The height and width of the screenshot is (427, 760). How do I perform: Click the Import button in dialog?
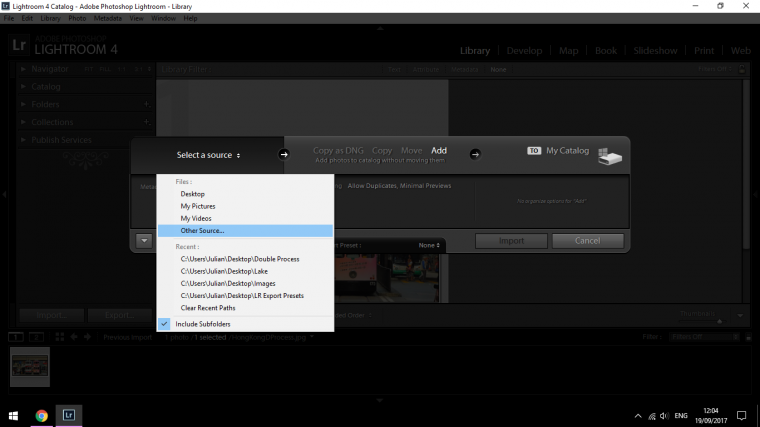click(x=511, y=241)
